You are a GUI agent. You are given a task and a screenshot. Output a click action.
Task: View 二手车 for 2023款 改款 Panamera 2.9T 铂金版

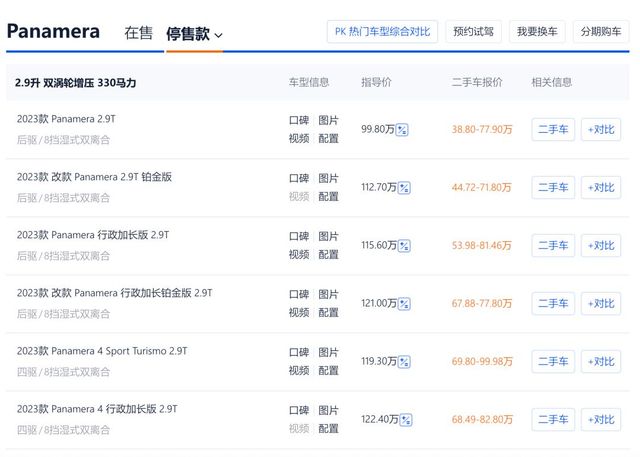tap(553, 188)
